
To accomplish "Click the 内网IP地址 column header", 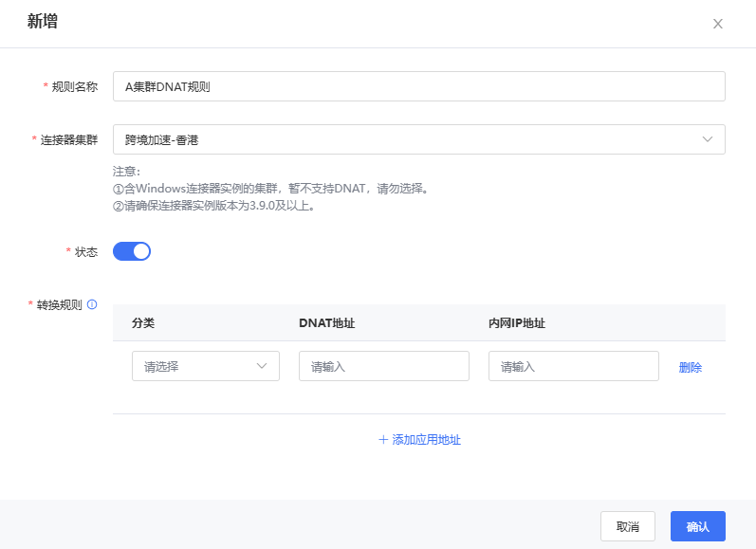I will pos(516,322).
